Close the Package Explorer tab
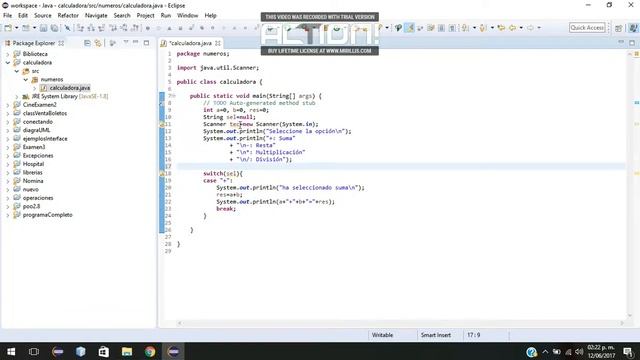This screenshot has width=640, height=360. pos(61,43)
